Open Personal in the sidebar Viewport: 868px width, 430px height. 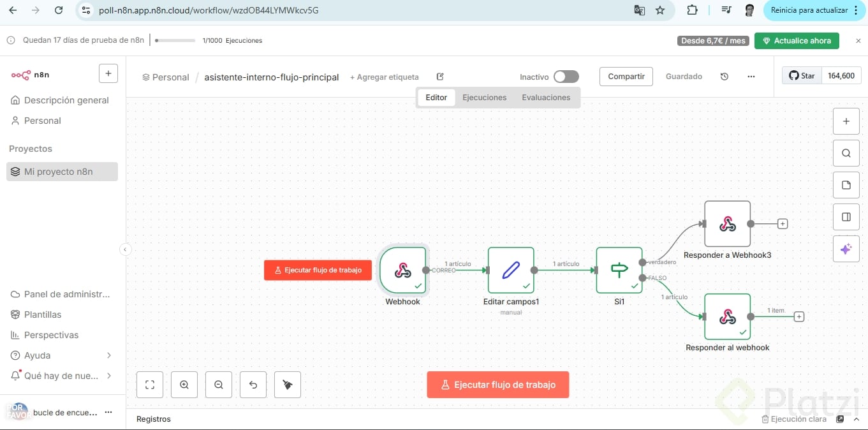tap(62, 121)
